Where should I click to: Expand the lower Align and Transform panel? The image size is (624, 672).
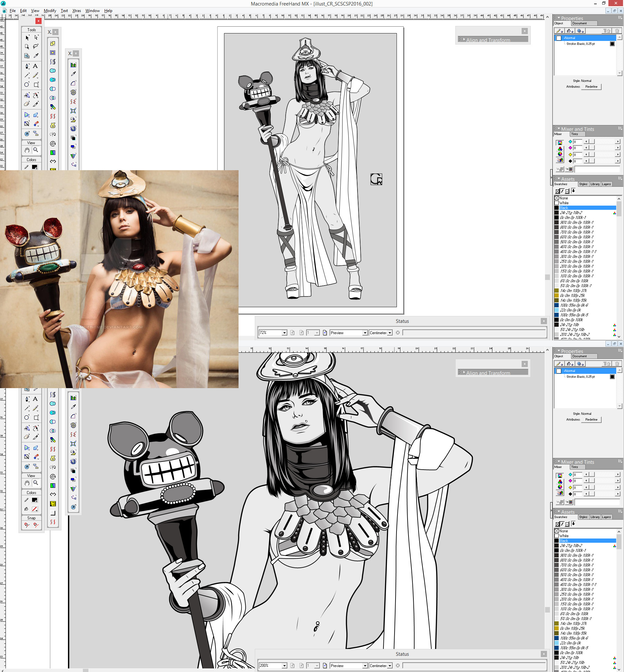pos(464,372)
